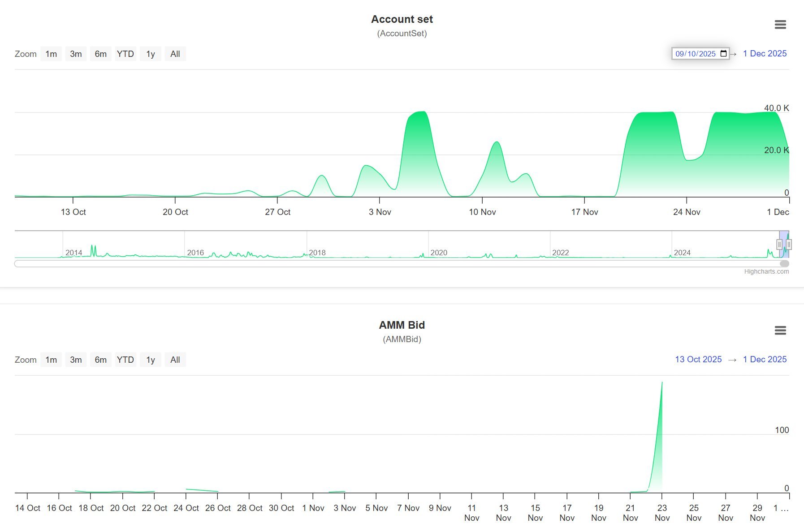
Task: Click the calendar icon in the date field
Action: pyautogui.click(x=723, y=53)
